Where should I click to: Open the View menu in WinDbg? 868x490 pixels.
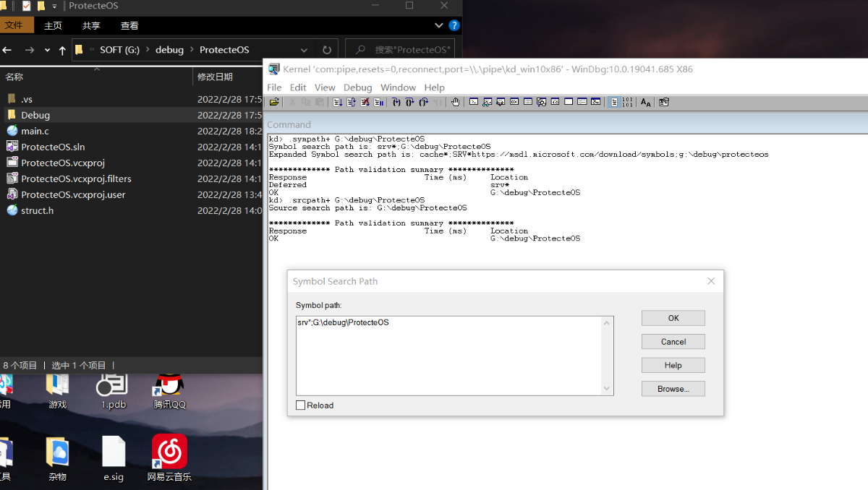325,87
